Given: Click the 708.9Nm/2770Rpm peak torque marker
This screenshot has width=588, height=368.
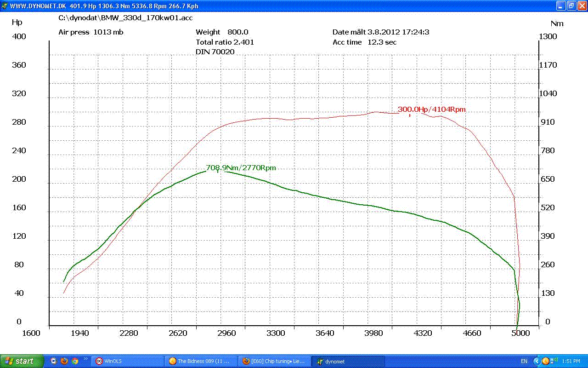Looking at the screenshot, I should point(241,168).
